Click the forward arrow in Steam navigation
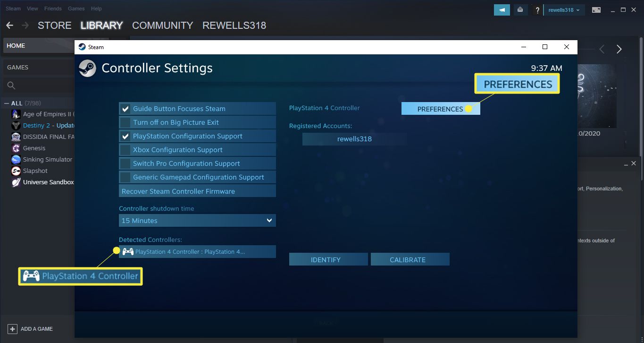This screenshot has width=644, height=343. pos(25,26)
